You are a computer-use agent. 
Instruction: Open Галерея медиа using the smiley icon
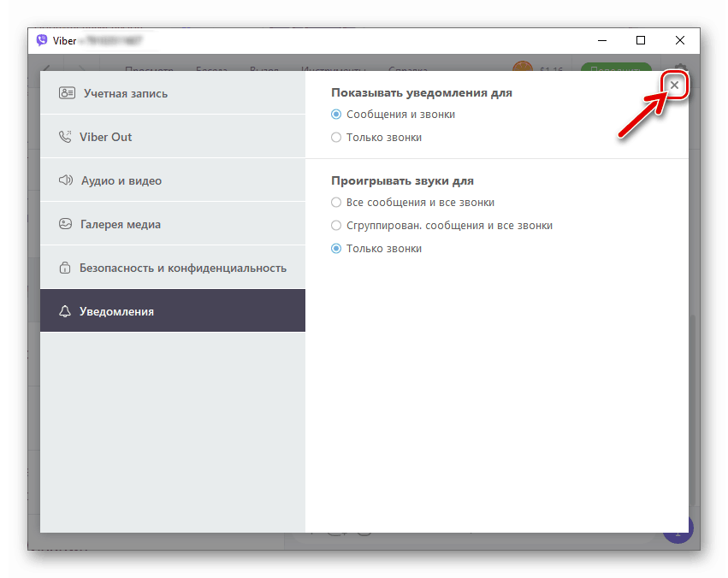click(x=65, y=223)
